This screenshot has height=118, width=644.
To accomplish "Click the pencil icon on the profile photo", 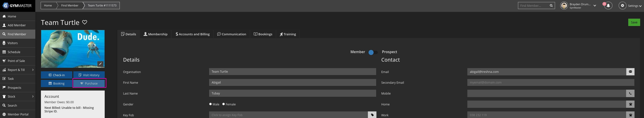I will 100,64.
